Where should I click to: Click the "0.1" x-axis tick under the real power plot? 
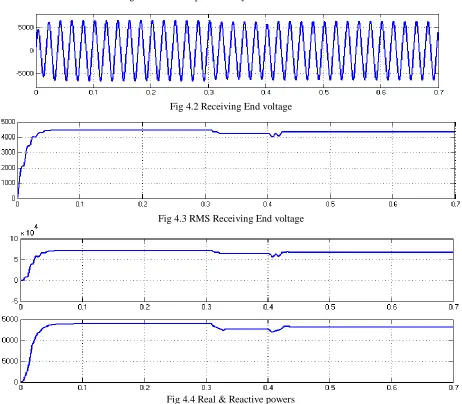(x=82, y=307)
